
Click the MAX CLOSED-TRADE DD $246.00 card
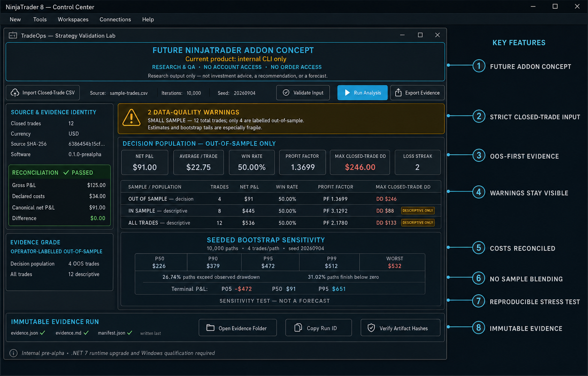[360, 162]
